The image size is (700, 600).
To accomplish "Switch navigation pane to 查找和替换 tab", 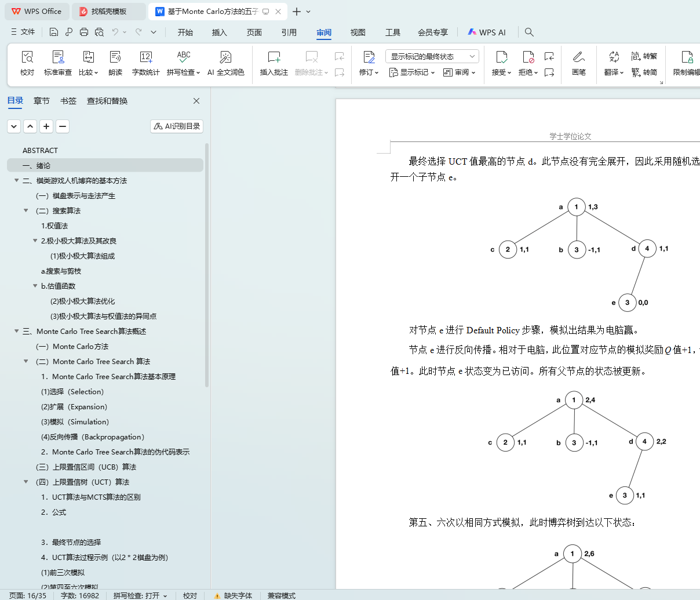I will click(107, 101).
